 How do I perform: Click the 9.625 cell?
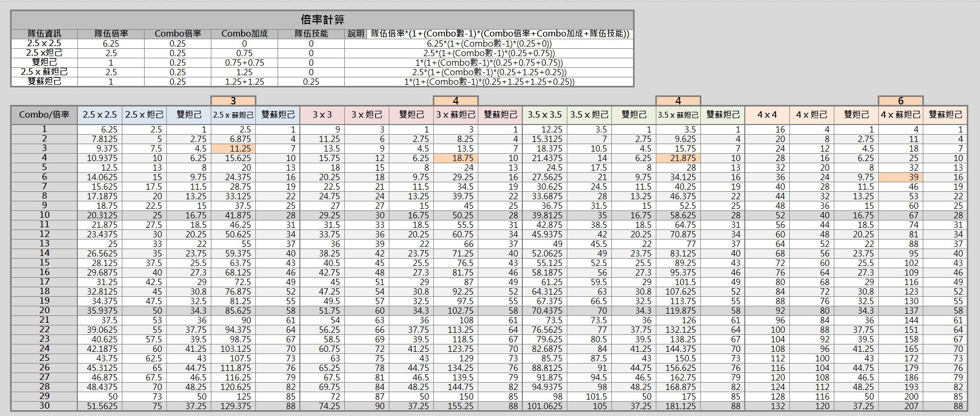point(678,139)
